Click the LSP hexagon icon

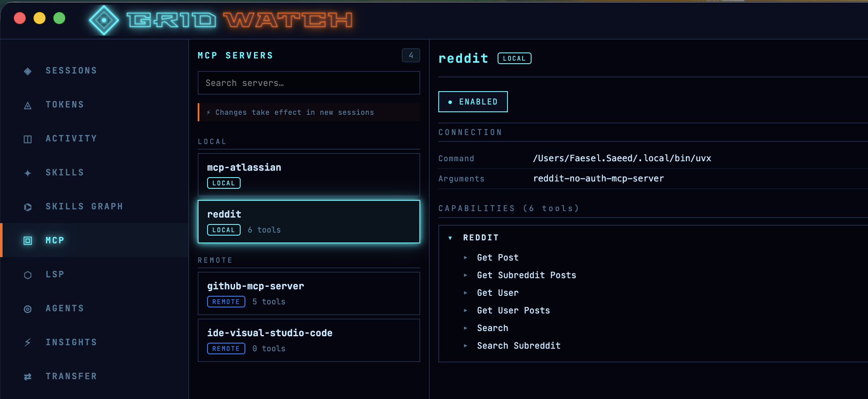28,275
